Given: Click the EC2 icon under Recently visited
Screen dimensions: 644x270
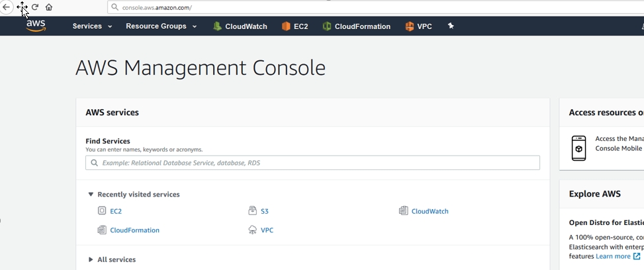Looking at the screenshot, I should coord(102,211).
